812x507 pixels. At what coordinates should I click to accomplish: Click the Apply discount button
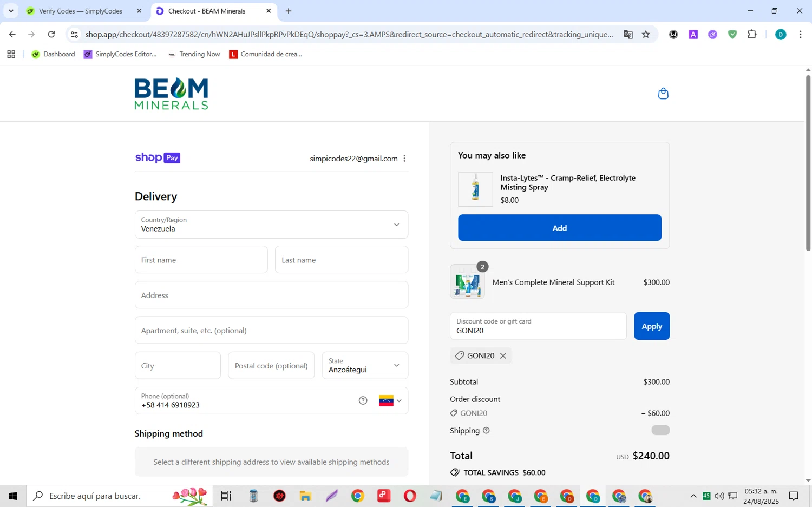tap(652, 326)
